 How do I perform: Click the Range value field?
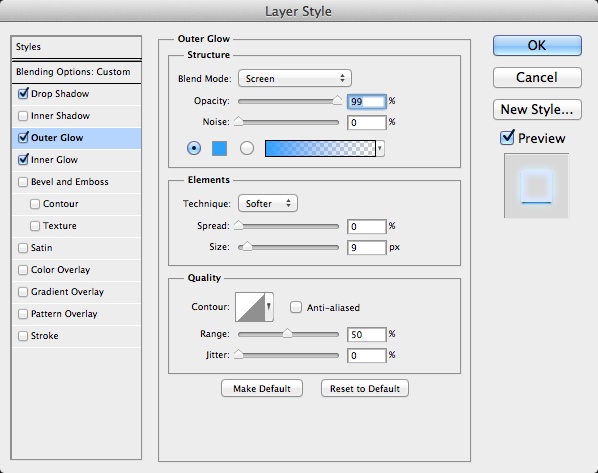367,334
